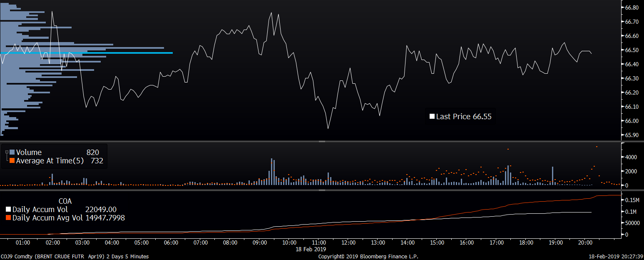Click the '2000' volume axis label
The width and height of the screenshot is (644, 260).
[631, 171]
